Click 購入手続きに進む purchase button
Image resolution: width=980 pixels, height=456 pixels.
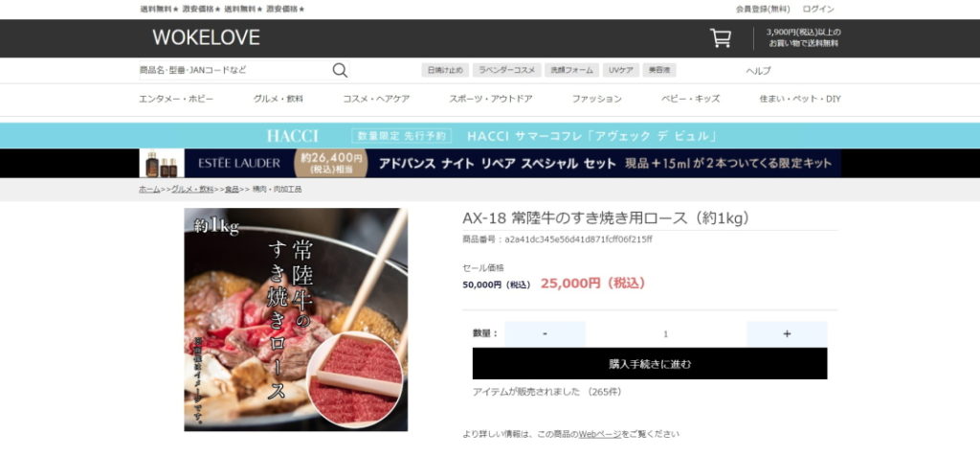(650, 363)
